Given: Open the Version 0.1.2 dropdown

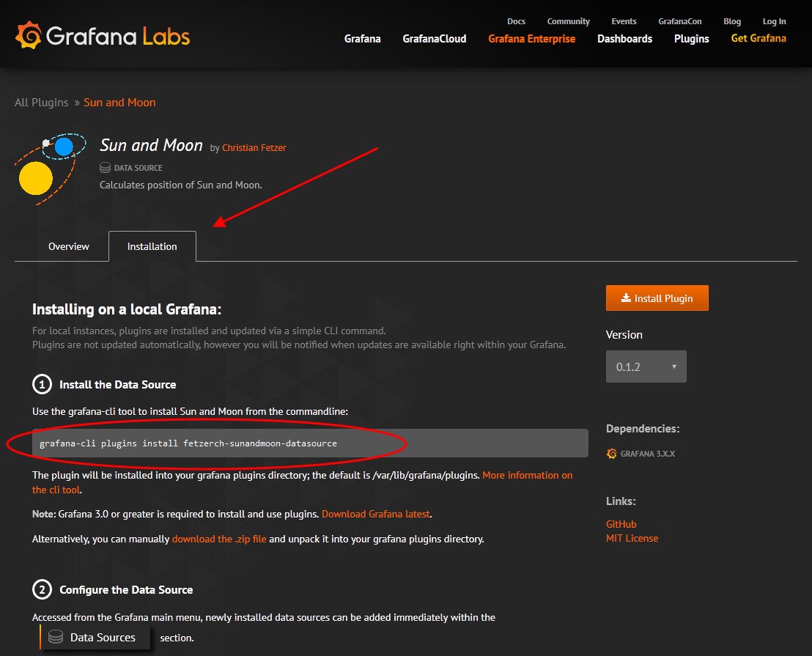Looking at the screenshot, I should point(646,366).
